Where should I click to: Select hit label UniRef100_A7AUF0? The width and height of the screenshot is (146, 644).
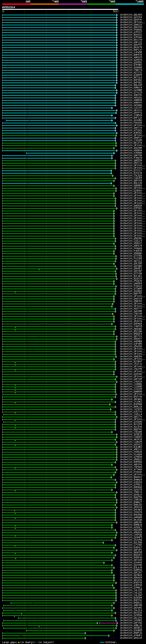click(x=131, y=636)
